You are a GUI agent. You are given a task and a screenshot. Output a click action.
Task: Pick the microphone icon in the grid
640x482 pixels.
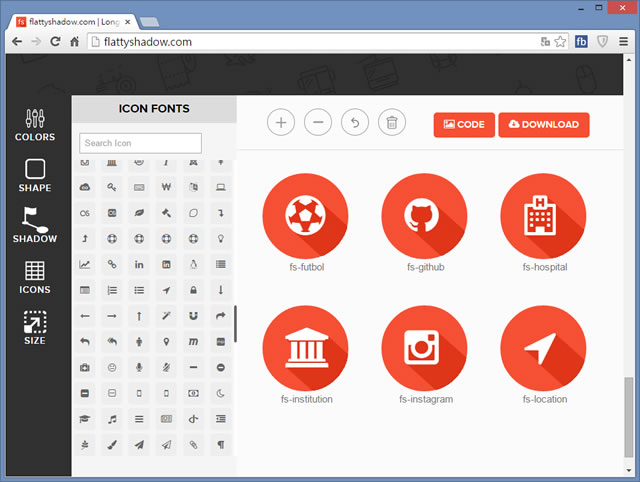(139, 367)
